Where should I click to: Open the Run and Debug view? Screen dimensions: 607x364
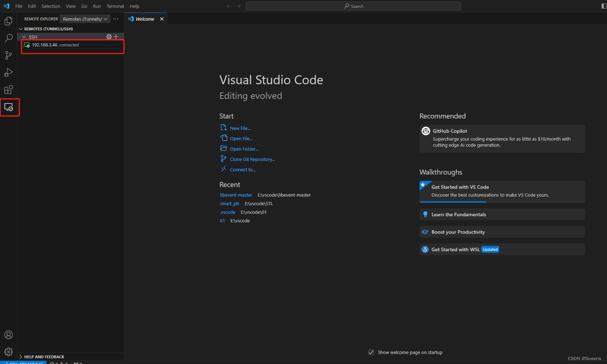pos(8,72)
